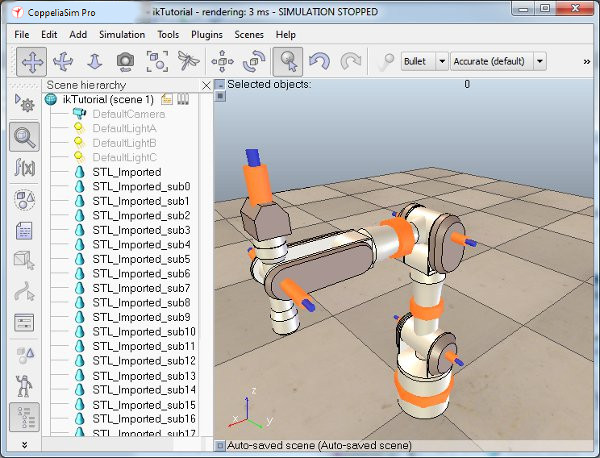Image resolution: width=600 pixels, height=458 pixels.
Task: Click the camera fly dragonfly icon
Action: (x=188, y=61)
